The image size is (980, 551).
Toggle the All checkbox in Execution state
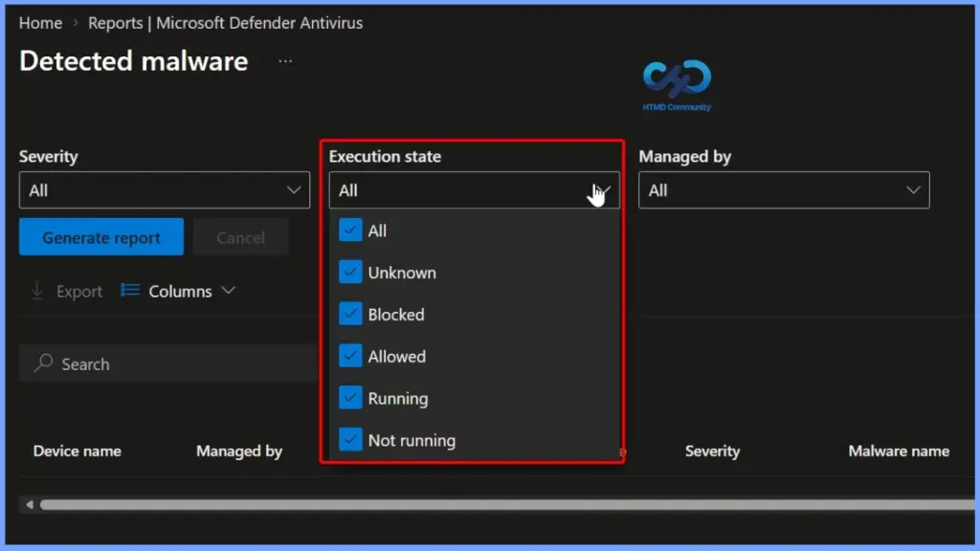(350, 230)
